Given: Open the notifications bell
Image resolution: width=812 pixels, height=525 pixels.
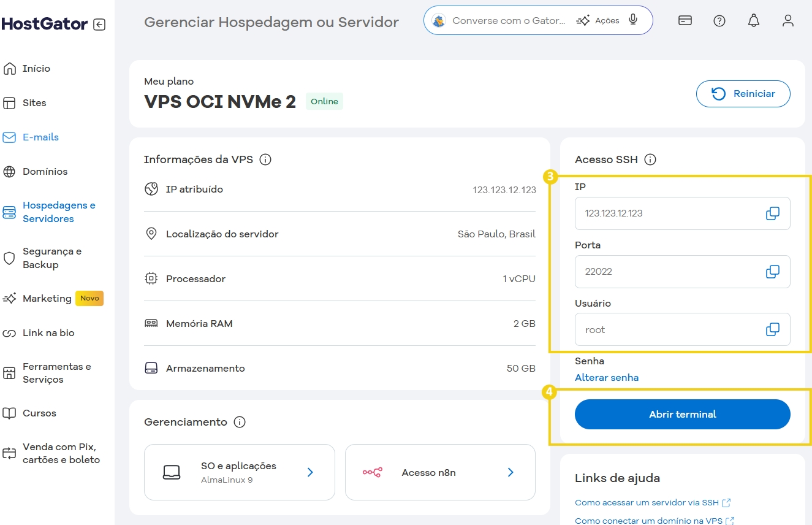Looking at the screenshot, I should pos(753,20).
